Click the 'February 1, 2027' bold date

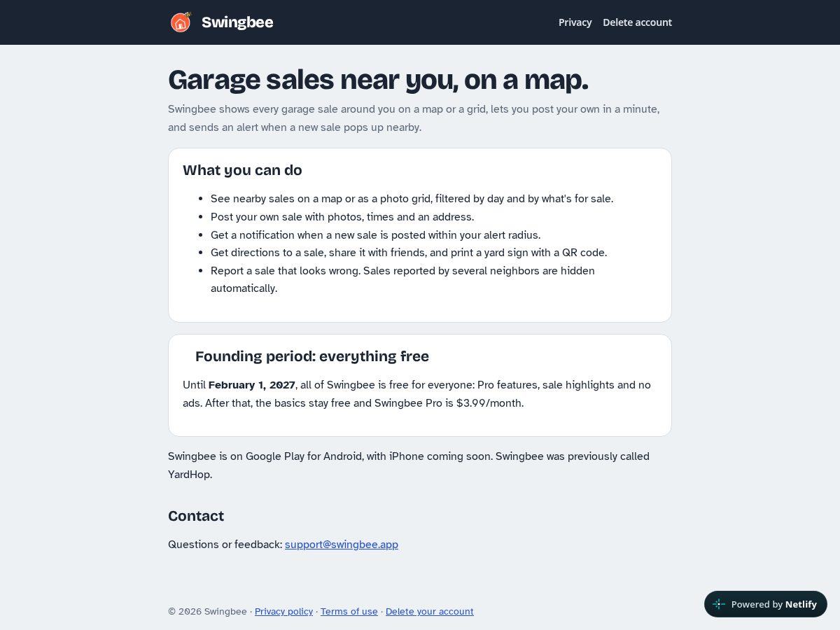click(252, 385)
